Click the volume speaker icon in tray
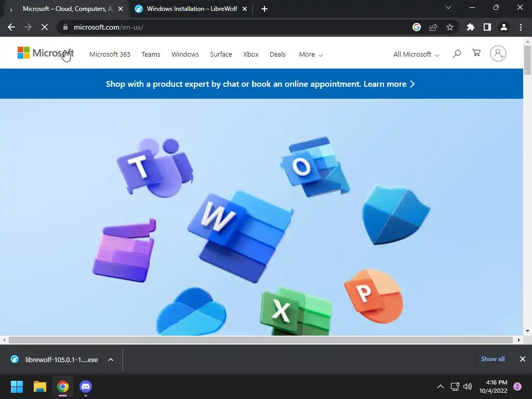 point(468,387)
